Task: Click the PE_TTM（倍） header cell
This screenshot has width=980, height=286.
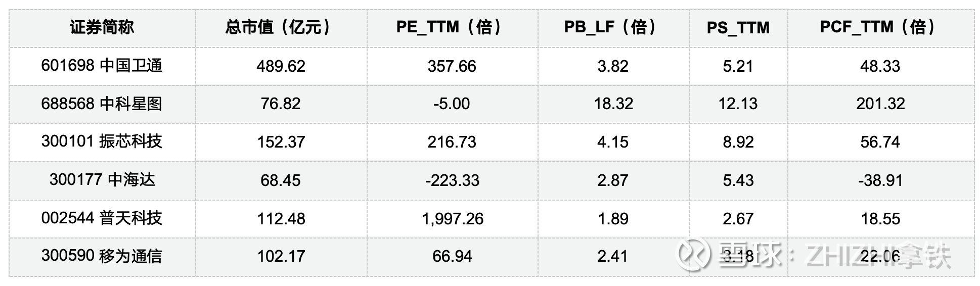Action: point(452,27)
